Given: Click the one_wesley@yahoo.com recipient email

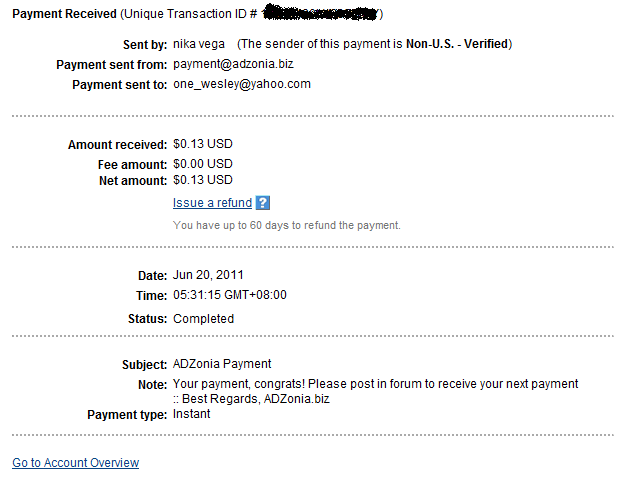Looking at the screenshot, I should (x=242, y=84).
